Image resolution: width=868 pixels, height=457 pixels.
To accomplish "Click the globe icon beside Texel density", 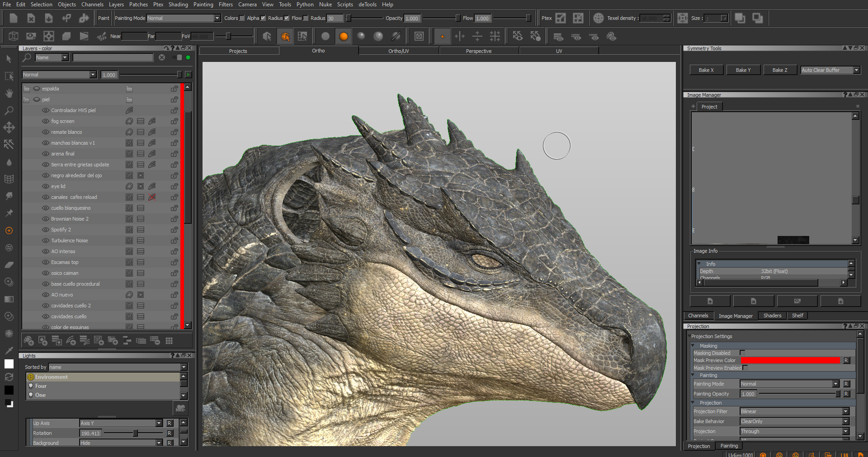I will pyautogui.click(x=598, y=18).
